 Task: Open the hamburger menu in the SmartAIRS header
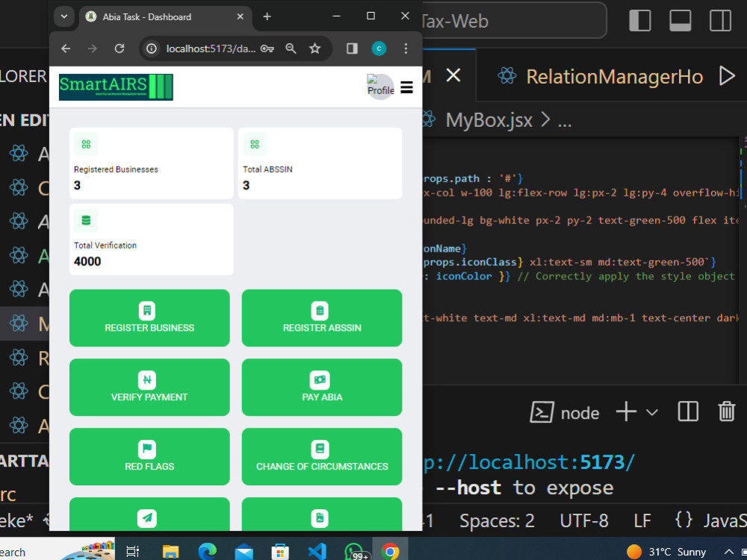point(406,87)
